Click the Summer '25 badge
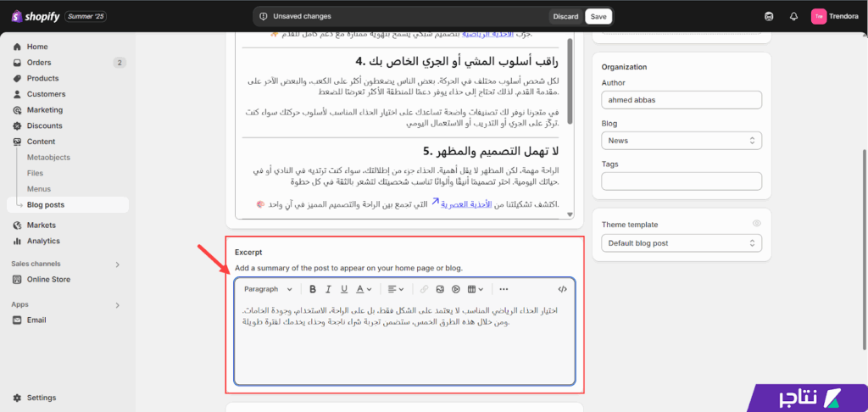 point(86,17)
